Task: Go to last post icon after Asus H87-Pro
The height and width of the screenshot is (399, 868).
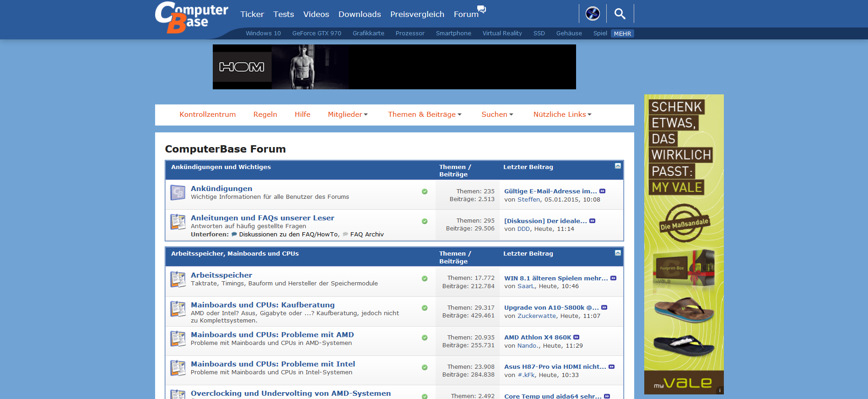Action: point(612,366)
